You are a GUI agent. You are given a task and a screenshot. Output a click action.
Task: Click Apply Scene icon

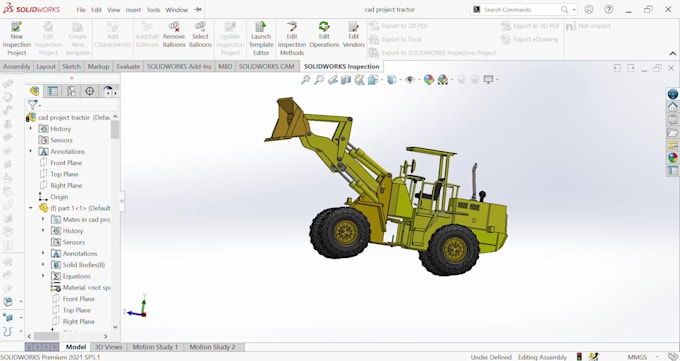442,79
